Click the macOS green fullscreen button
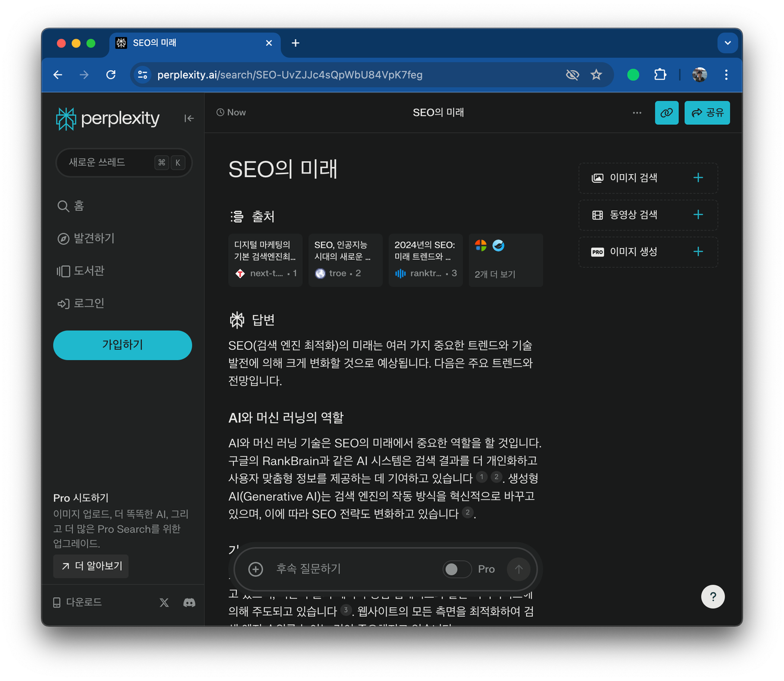784x681 pixels. click(x=91, y=43)
